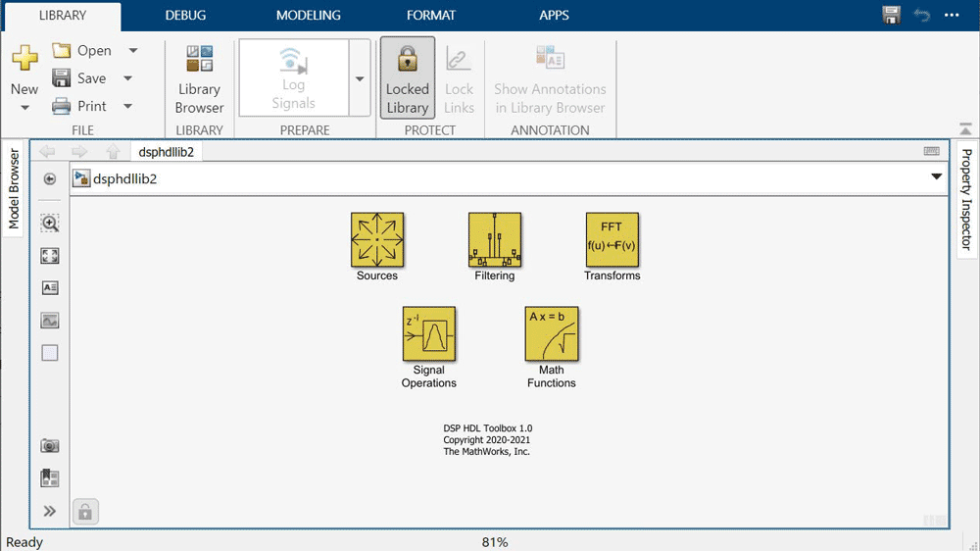Switch to the DEBUG tab

[x=185, y=16]
